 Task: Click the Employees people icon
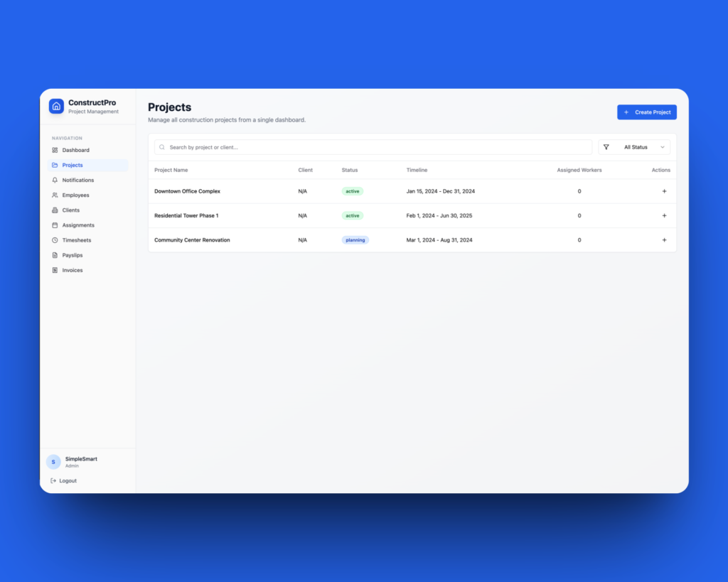point(55,195)
